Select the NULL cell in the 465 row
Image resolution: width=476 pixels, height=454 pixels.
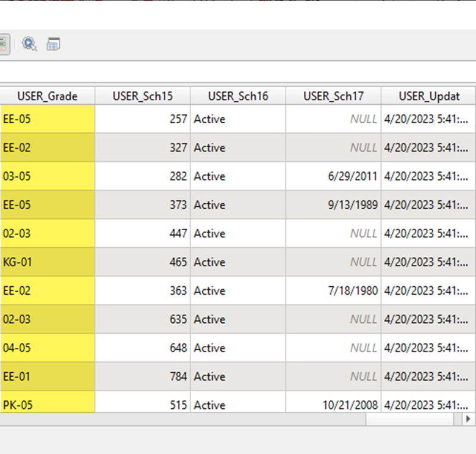click(x=333, y=262)
